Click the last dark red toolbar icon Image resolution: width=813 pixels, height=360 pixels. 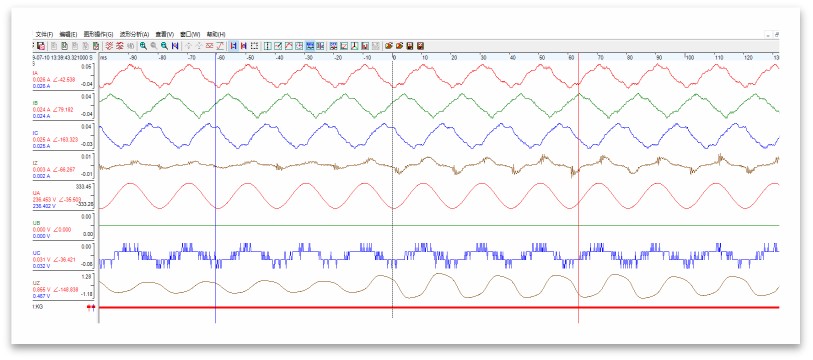click(x=420, y=46)
